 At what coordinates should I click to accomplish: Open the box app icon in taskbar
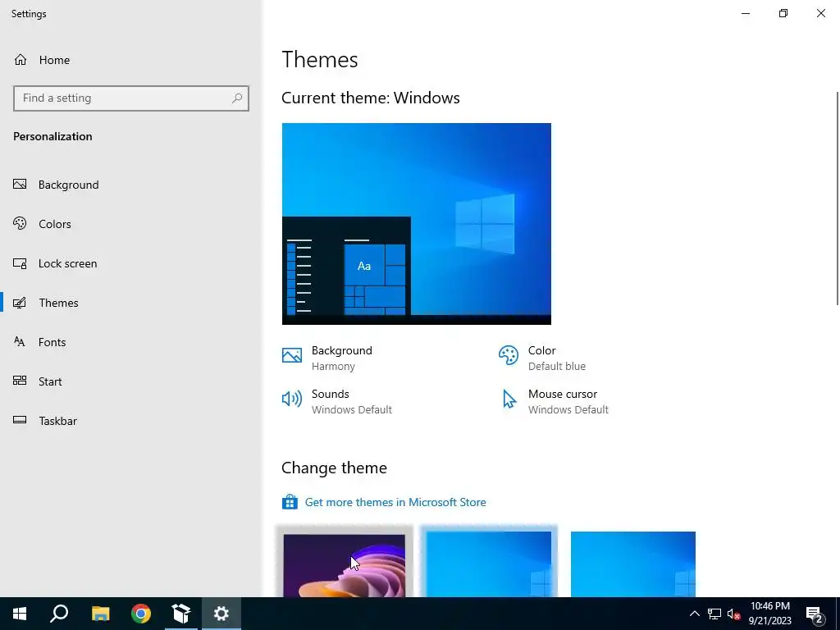(x=181, y=614)
